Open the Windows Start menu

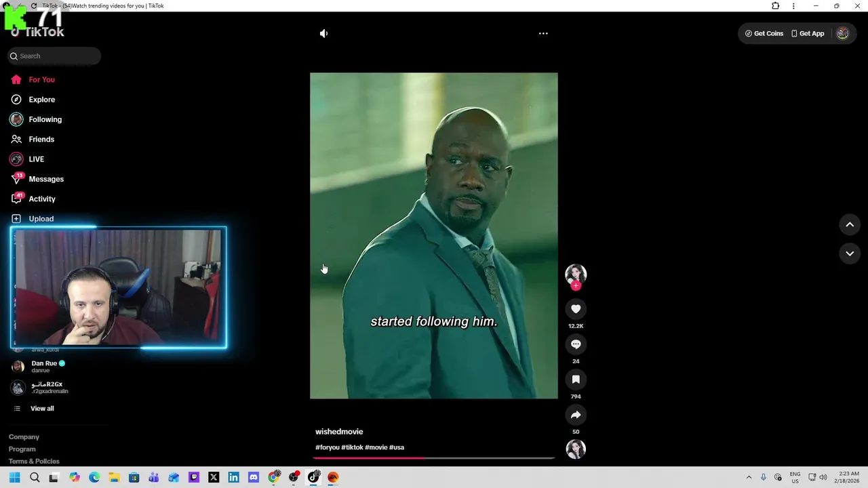(15, 477)
